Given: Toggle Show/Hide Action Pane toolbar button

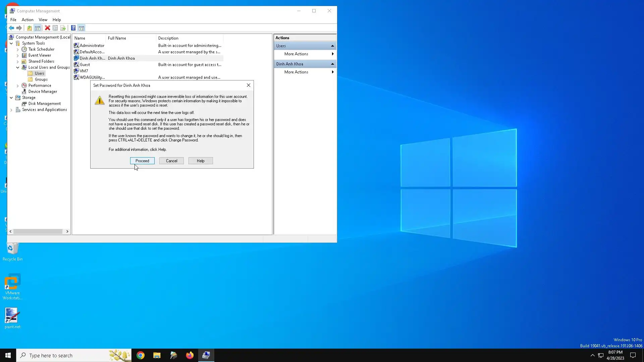Looking at the screenshot, I should click(x=82, y=28).
